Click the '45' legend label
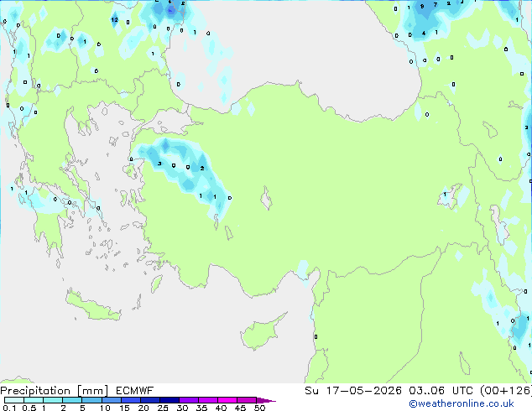The height and width of the screenshot is (411, 532). [x=240, y=408]
